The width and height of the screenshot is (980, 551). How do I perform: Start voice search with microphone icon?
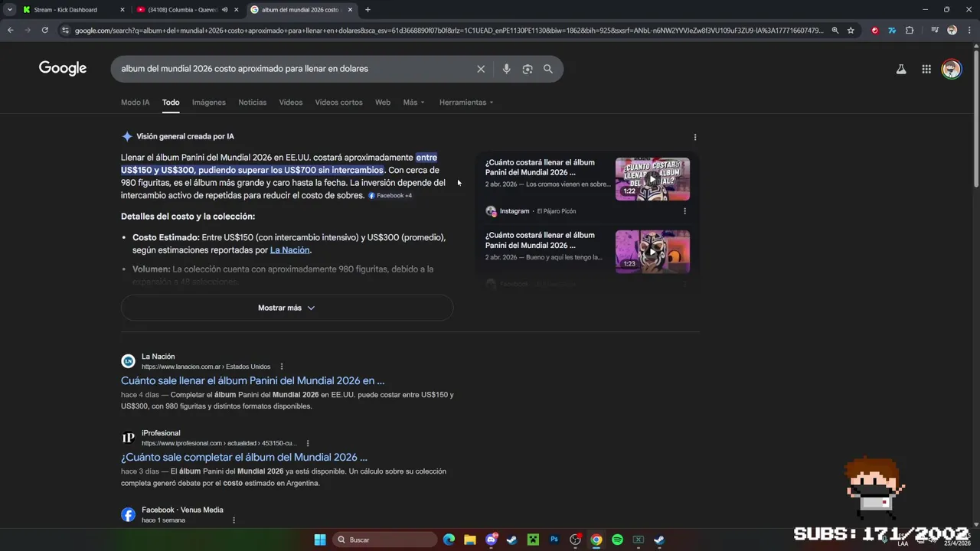click(x=506, y=69)
